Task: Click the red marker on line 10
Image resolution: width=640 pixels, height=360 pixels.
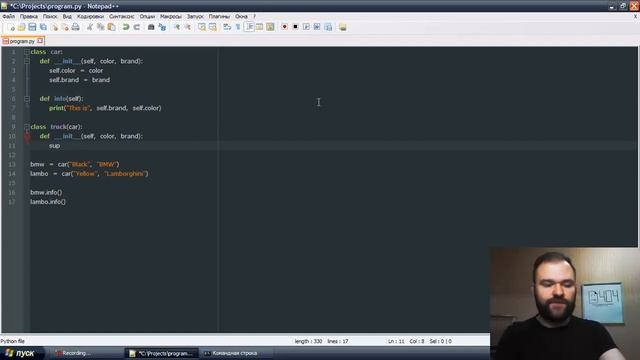Action: [27, 137]
